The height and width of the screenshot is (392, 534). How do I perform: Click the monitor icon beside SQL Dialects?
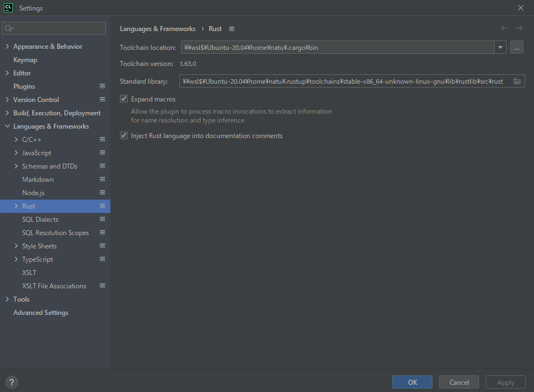102,219
